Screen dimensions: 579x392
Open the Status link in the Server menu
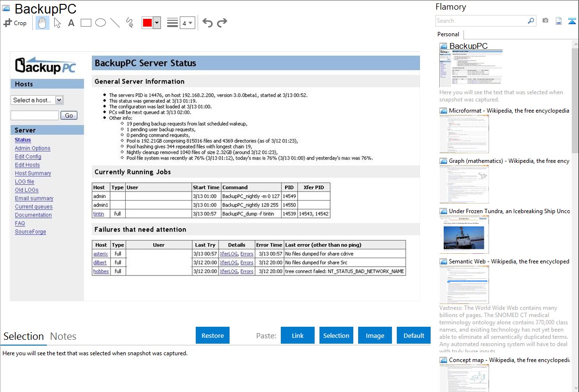[x=23, y=140]
